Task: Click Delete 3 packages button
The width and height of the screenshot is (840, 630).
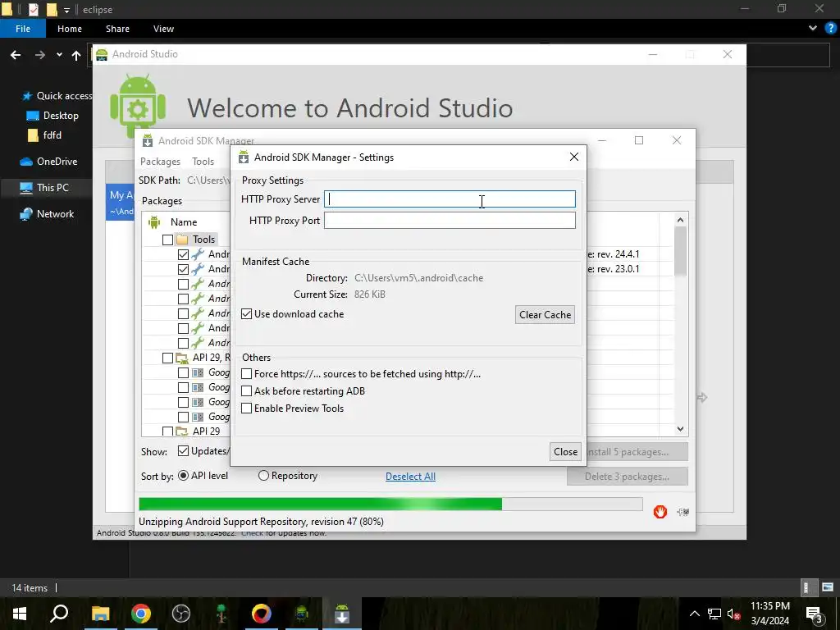Action: tap(628, 477)
